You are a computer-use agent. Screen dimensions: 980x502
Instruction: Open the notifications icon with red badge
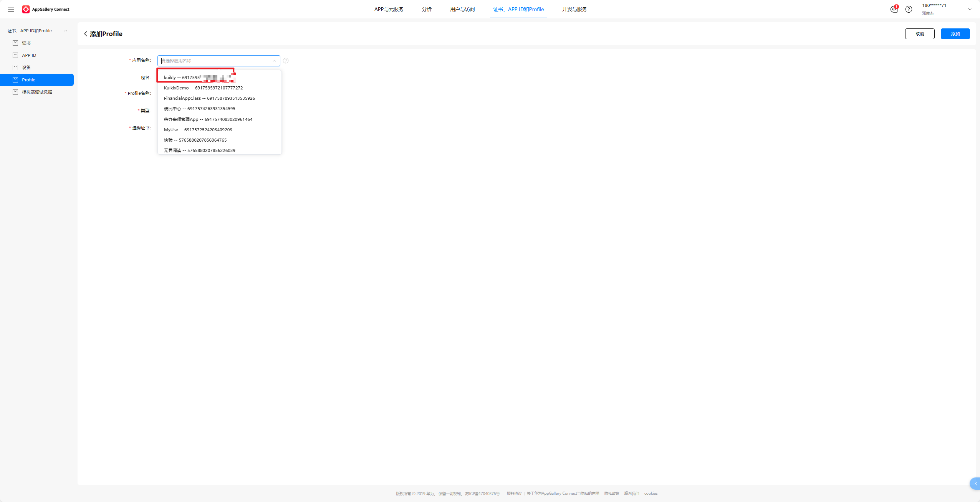pos(894,9)
